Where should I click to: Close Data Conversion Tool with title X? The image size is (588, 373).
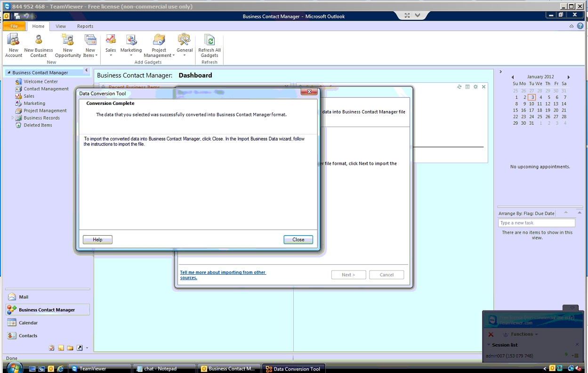point(309,92)
